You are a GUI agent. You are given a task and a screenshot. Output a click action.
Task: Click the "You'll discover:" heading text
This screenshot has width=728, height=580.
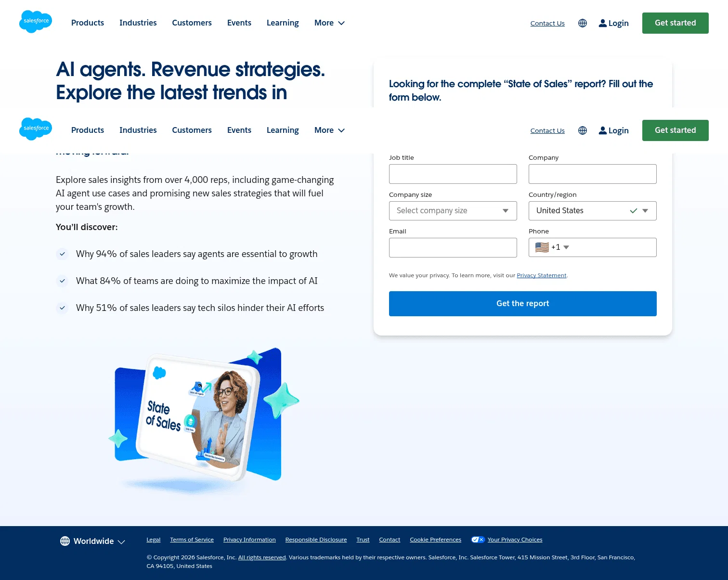point(87,227)
